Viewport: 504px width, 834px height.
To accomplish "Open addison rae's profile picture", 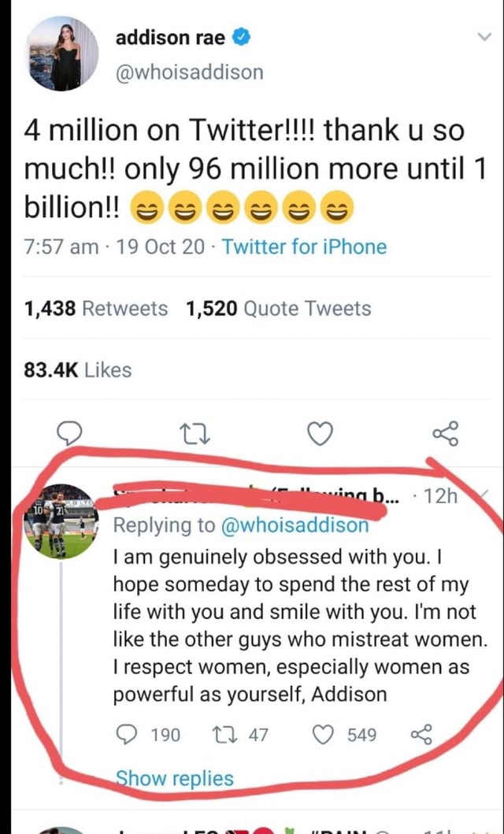I will pos(62,53).
